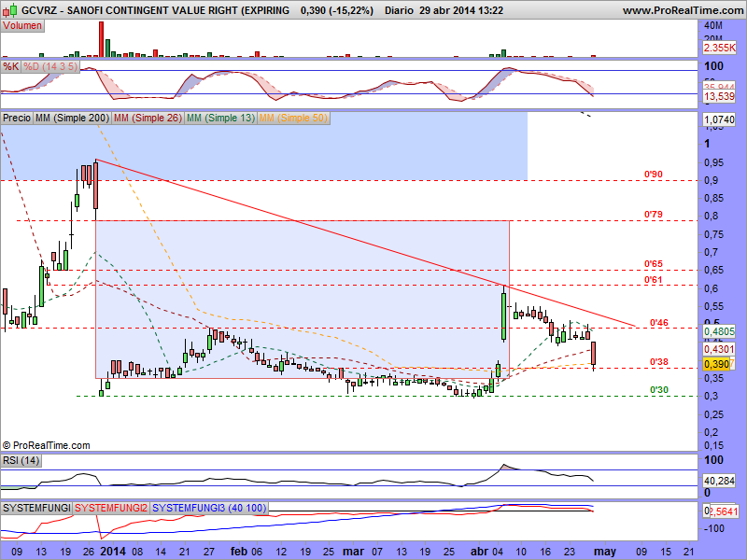Click the 40,284 RSI value tag
The width and height of the screenshot is (747, 560).
(x=719, y=481)
